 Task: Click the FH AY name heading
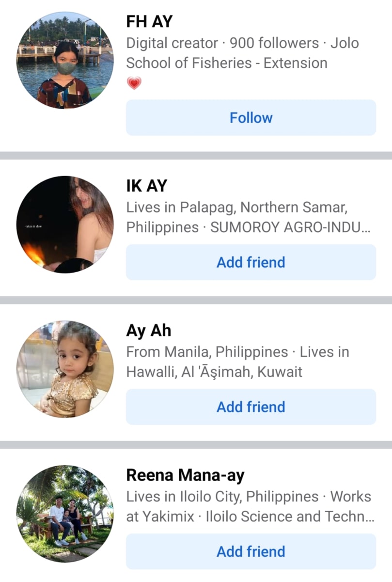click(x=149, y=22)
